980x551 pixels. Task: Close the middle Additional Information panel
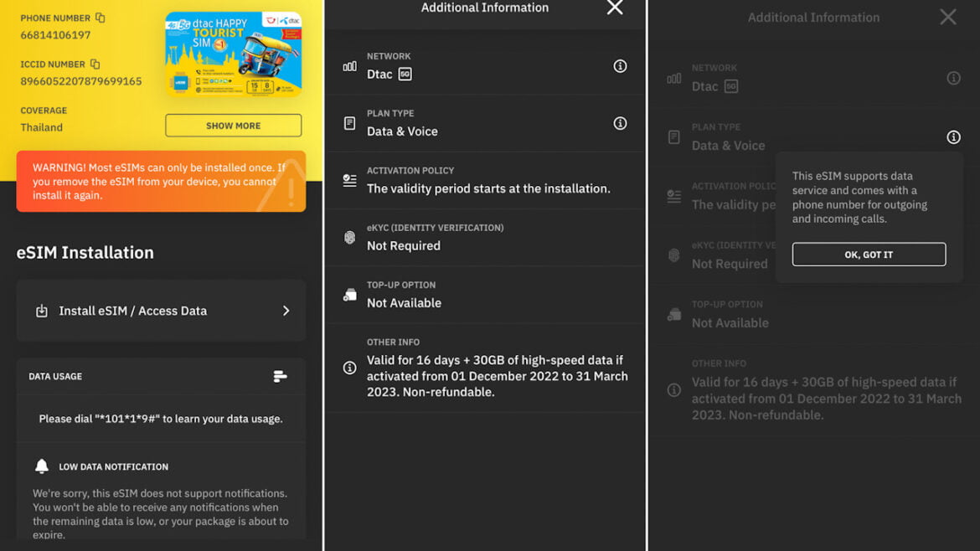pyautogui.click(x=615, y=8)
